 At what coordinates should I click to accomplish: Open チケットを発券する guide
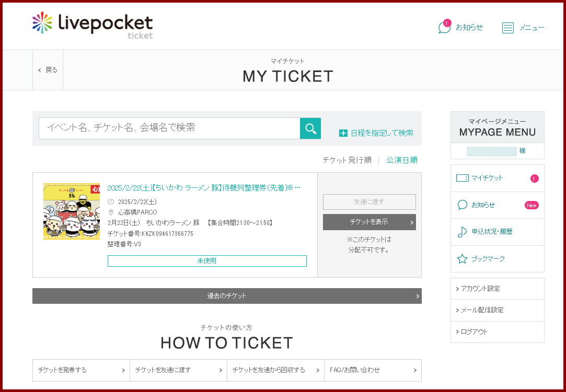81,370
